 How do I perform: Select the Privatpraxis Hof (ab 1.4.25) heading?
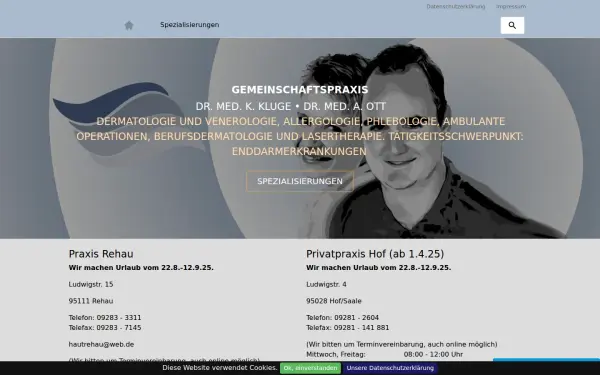tap(375, 254)
